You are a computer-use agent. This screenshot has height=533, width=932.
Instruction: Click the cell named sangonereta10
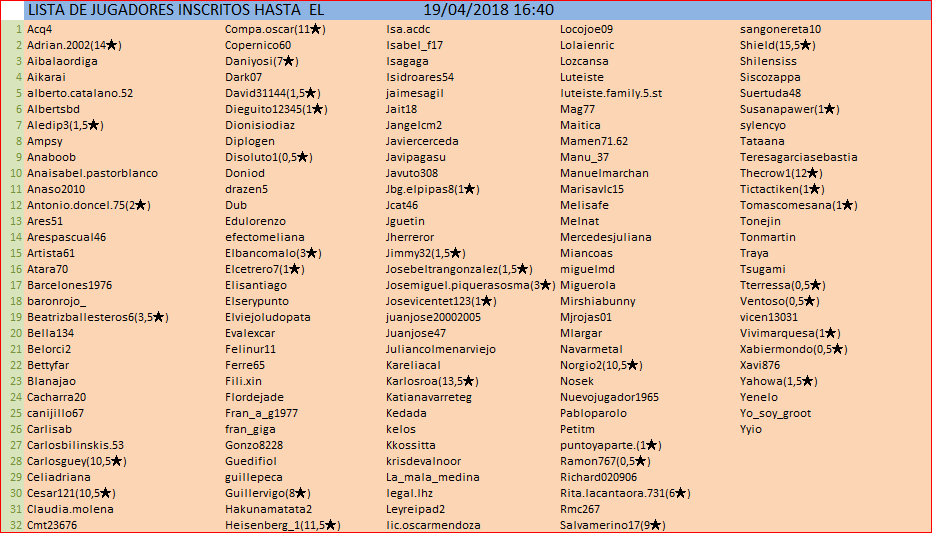(780, 29)
